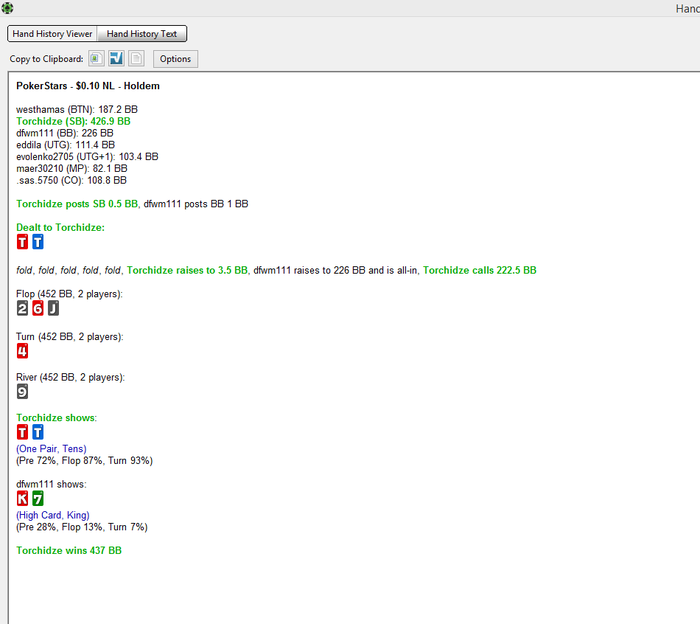
Task: Click red T card under Dealt to Torchidze
Action: 22,242
